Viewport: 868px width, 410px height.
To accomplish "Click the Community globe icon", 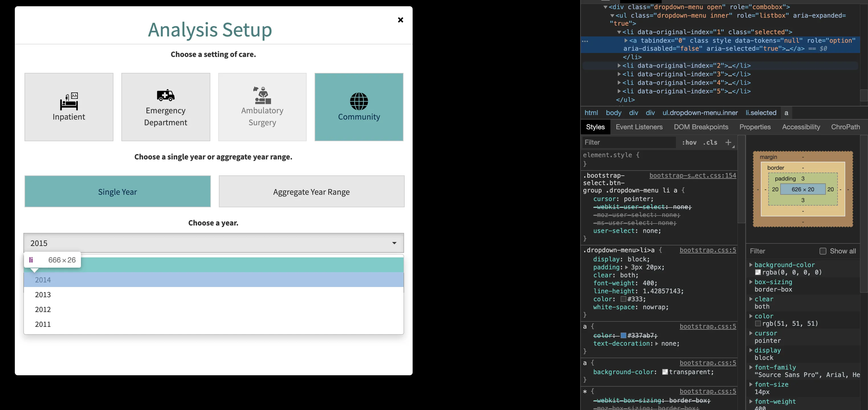I will coord(359,101).
